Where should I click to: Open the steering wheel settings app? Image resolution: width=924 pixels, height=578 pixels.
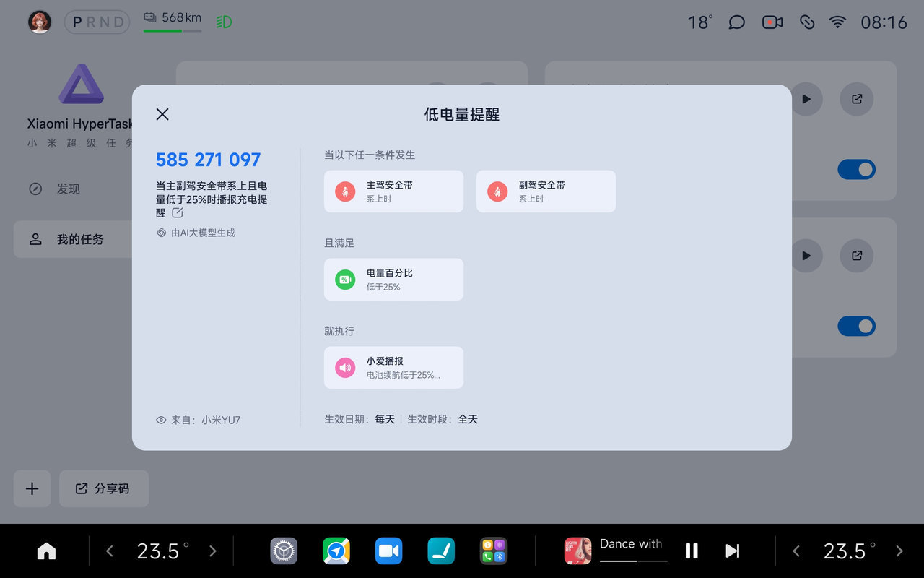[x=284, y=551]
